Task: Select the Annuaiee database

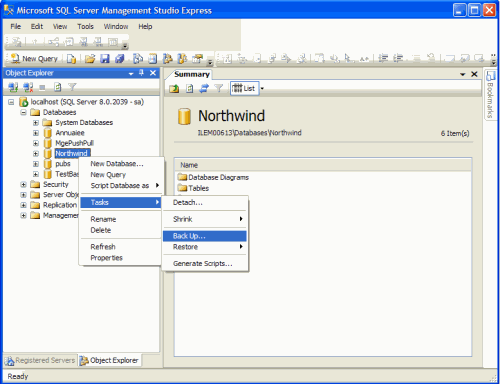Action: 70,133
